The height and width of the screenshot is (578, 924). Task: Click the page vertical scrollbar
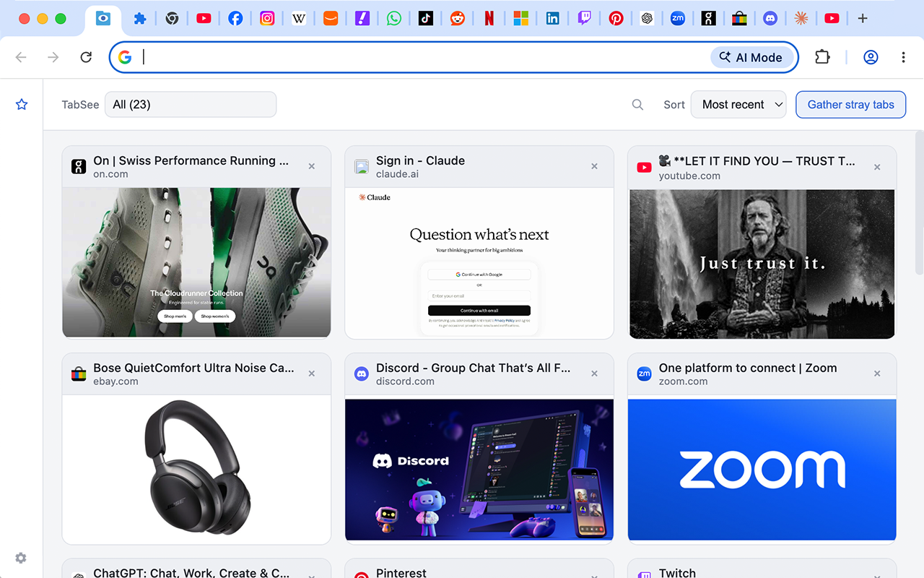point(919,202)
